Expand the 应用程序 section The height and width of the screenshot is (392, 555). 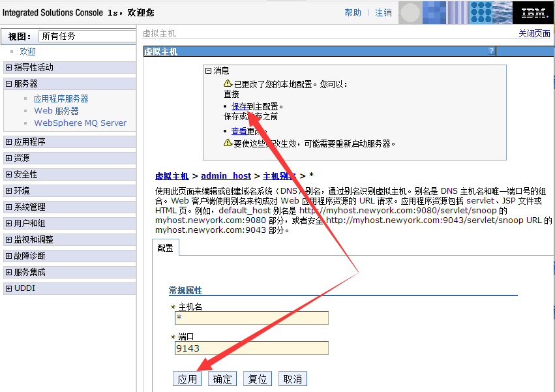(x=9, y=142)
